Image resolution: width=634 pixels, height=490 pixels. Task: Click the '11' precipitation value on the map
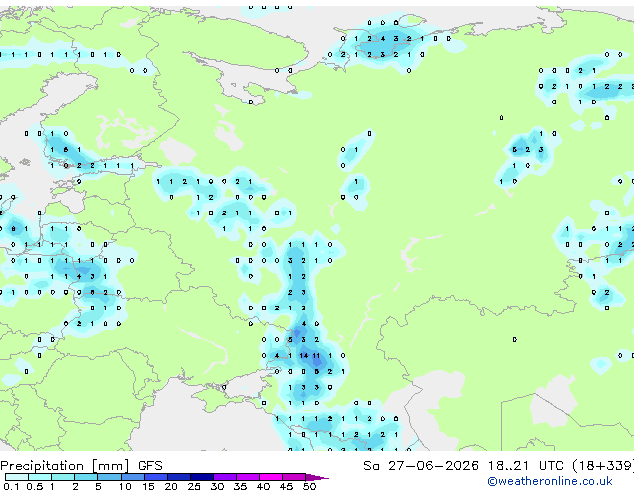pos(316,356)
